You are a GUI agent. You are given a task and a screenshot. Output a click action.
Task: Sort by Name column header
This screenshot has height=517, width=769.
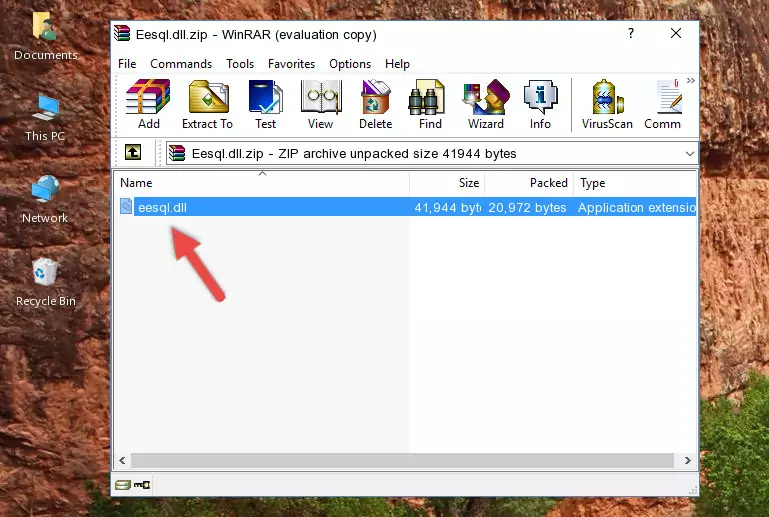click(262, 183)
